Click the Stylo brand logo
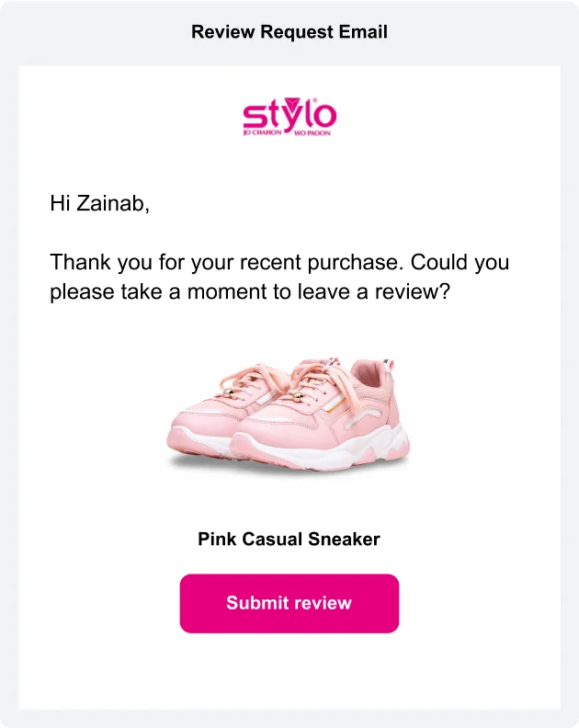Viewport: 579px width, 728px height. [289, 115]
